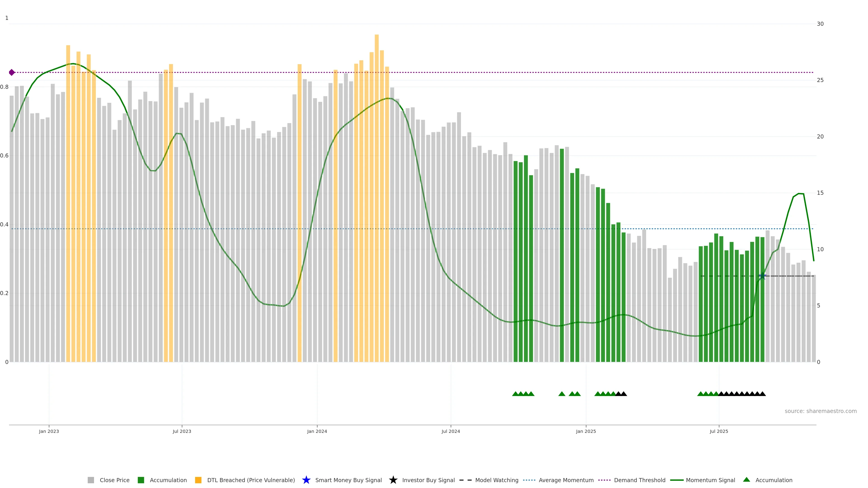Click the Jul 2025 x-axis label
This screenshot has width=868, height=488.
(x=719, y=431)
